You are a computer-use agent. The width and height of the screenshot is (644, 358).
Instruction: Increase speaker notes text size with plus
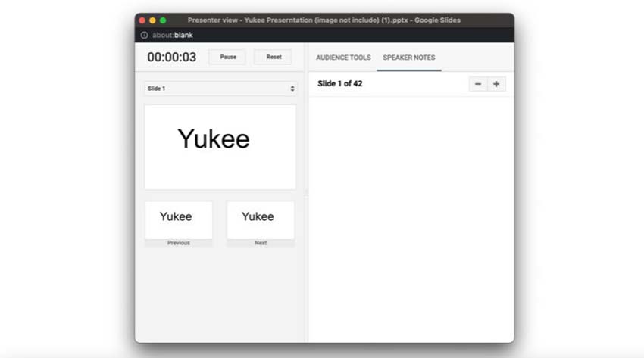tap(496, 84)
